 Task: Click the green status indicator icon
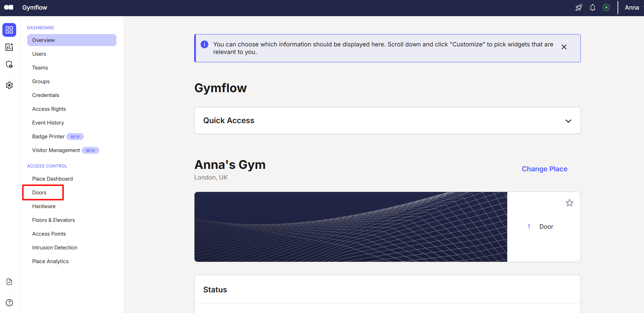[x=606, y=8]
